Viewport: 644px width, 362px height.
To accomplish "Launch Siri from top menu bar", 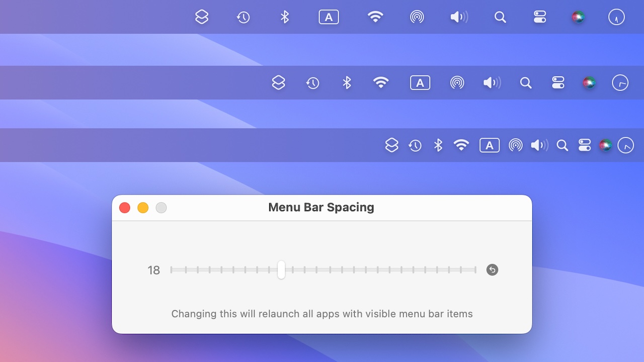I will pyautogui.click(x=578, y=17).
